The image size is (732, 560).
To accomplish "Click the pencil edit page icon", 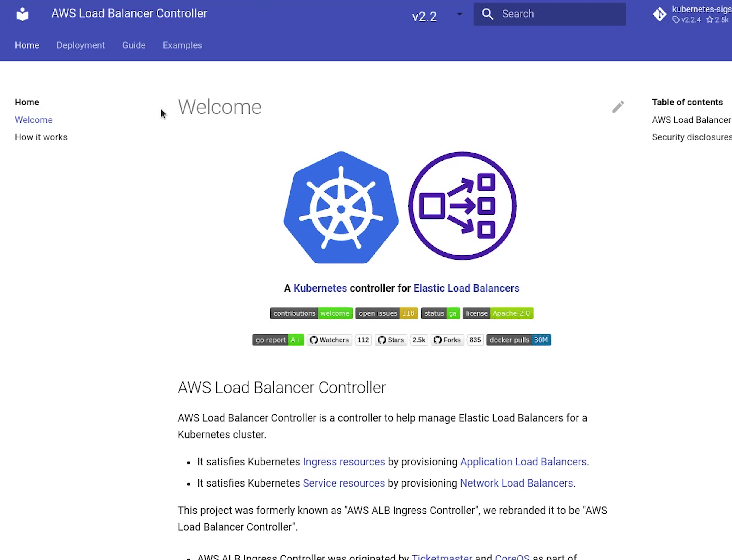I will click(618, 107).
